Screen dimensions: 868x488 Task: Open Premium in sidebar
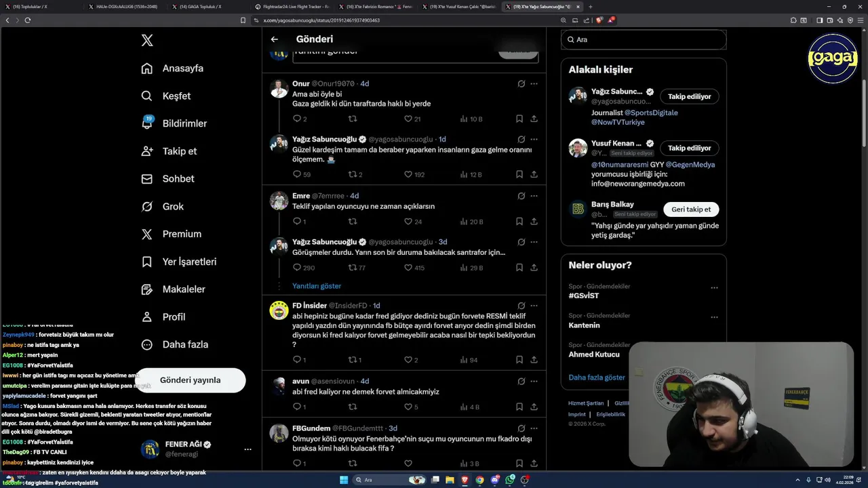click(x=171, y=234)
